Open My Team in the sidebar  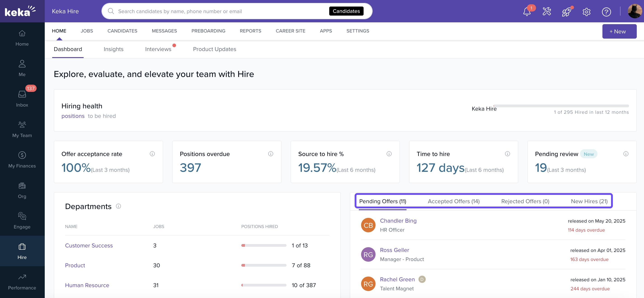pos(22,129)
